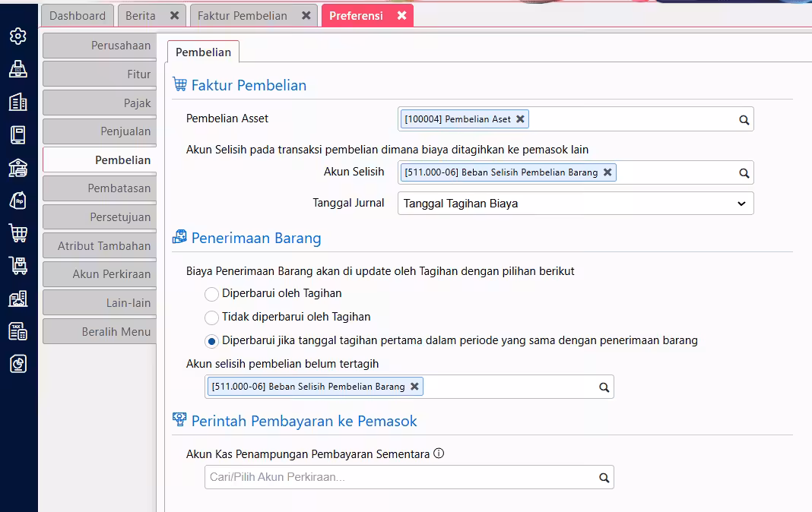Click the Perintah Pembayaran ke Pemasok heading
Image resolution: width=812 pixels, height=512 pixels.
304,421
